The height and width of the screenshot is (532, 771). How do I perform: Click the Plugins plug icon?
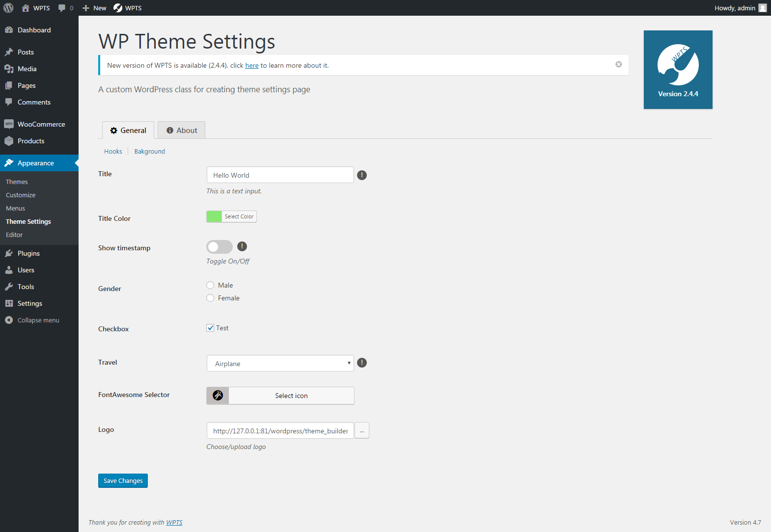click(x=9, y=253)
